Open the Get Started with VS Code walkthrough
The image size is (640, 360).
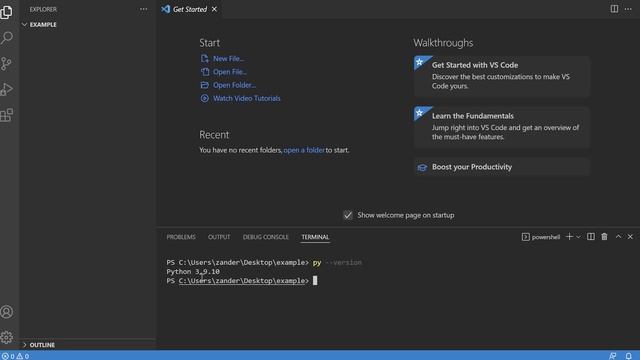502,76
